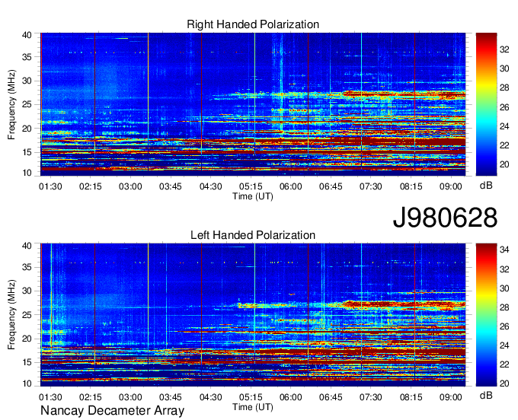Viewport: 518px width, 420px height.
Task: Click the "Nancay Decameter Array" caption
Action: click(x=112, y=410)
